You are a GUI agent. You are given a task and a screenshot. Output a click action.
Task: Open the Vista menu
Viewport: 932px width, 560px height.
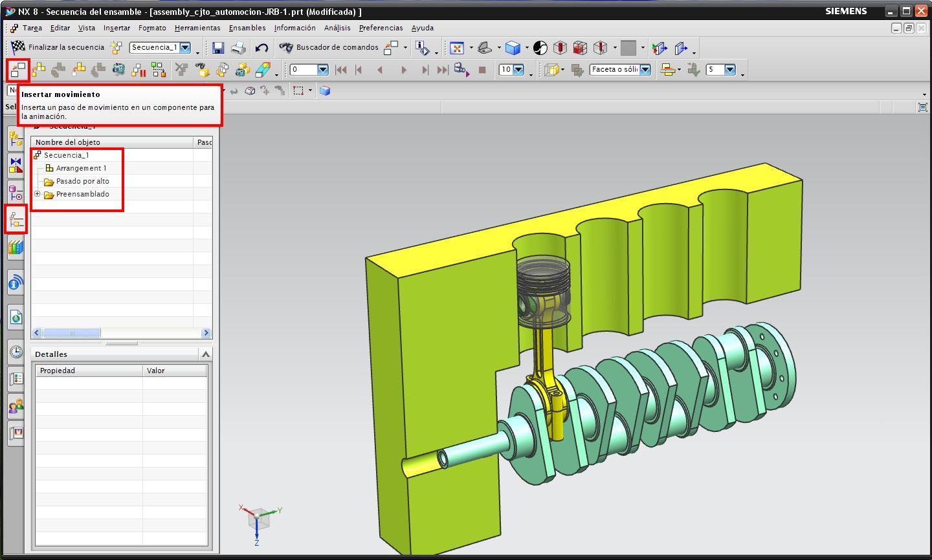coord(87,28)
